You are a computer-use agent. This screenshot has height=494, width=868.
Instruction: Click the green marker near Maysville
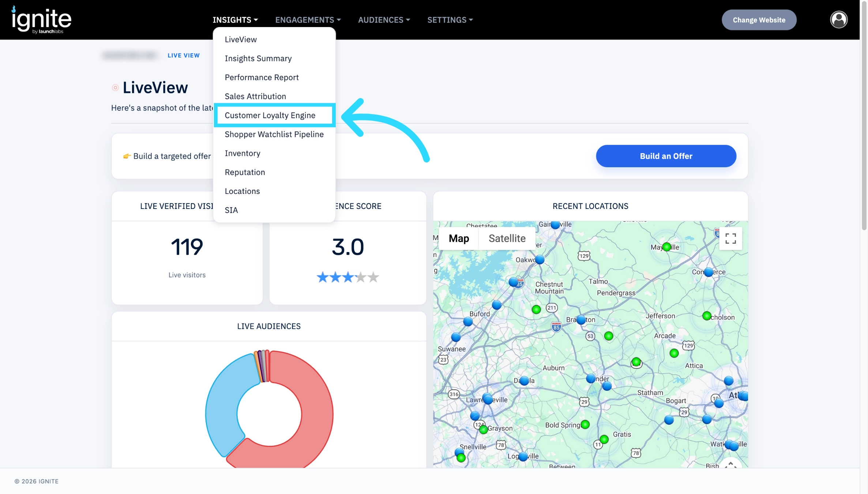pyautogui.click(x=667, y=247)
